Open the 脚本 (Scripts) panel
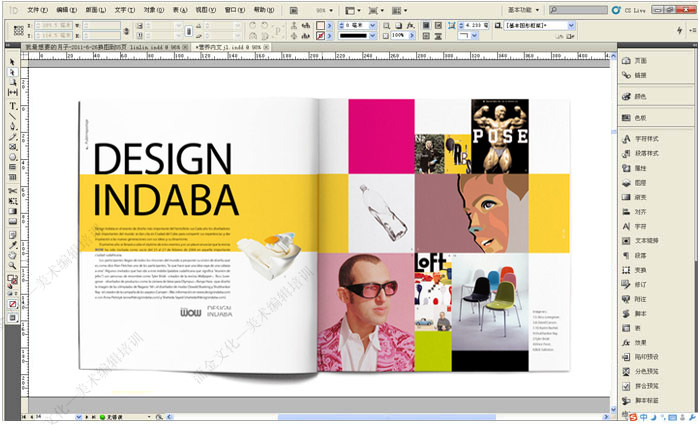The image size is (700, 425). click(x=634, y=314)
